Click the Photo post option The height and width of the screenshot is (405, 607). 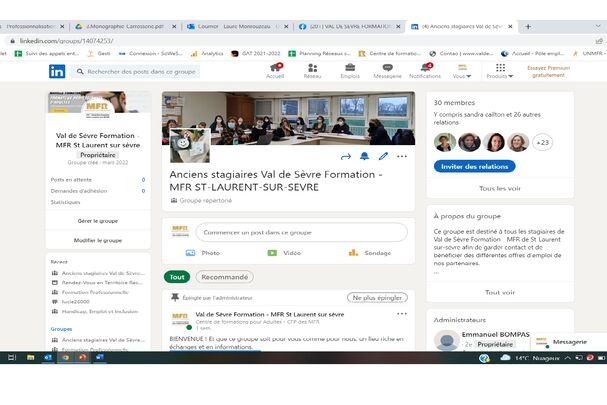(203, 253)
